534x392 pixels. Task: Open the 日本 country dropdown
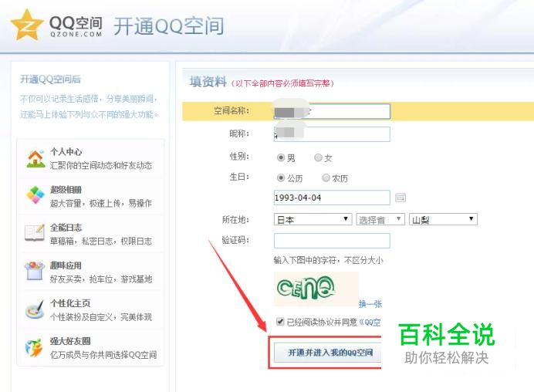[313, 219]
